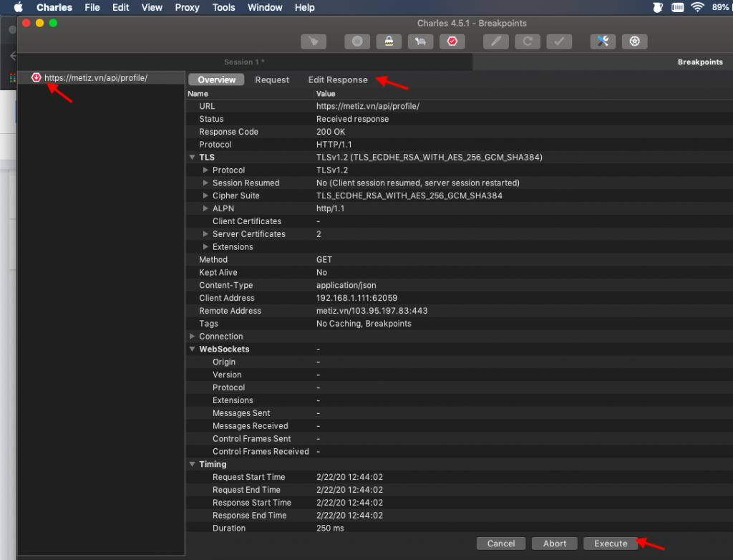The width and height of the screenshot is (733, 560).
Task: Click the Abort button
Action: coord(555,544)
